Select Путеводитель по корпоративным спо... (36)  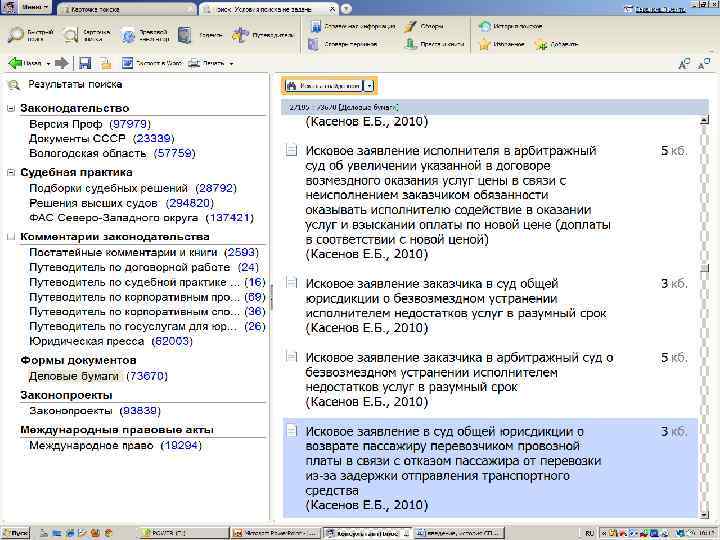point(147,311)
